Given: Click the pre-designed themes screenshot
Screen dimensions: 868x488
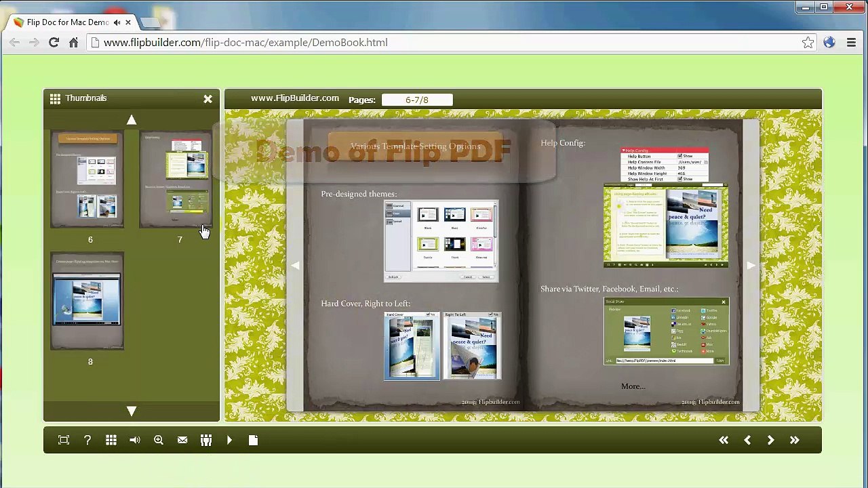Looking at the screenshot, I should (x=441, y=241).
